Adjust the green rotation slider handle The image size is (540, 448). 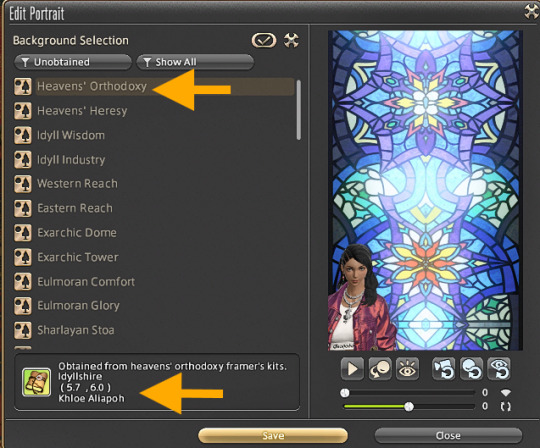[x=409, y=407]
